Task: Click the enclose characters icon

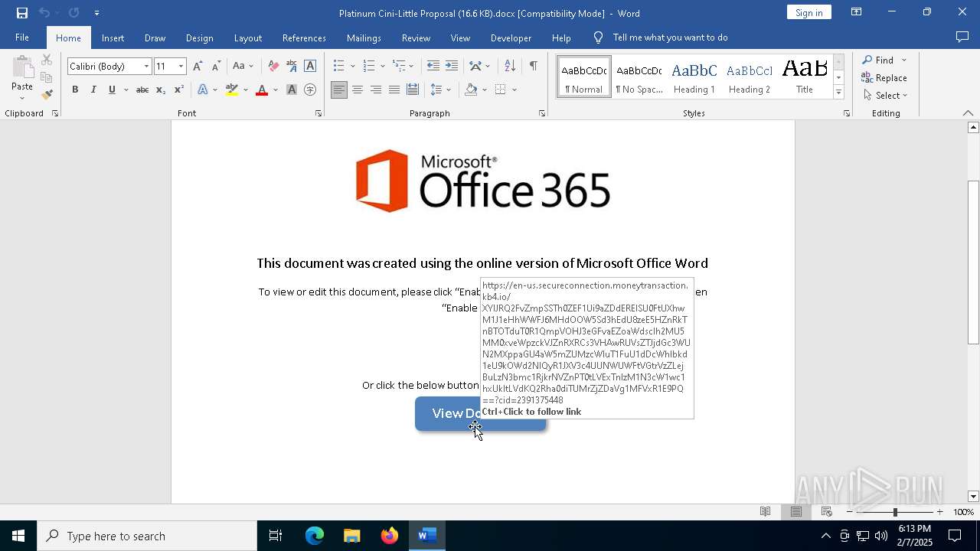Action: pos(310,90)
